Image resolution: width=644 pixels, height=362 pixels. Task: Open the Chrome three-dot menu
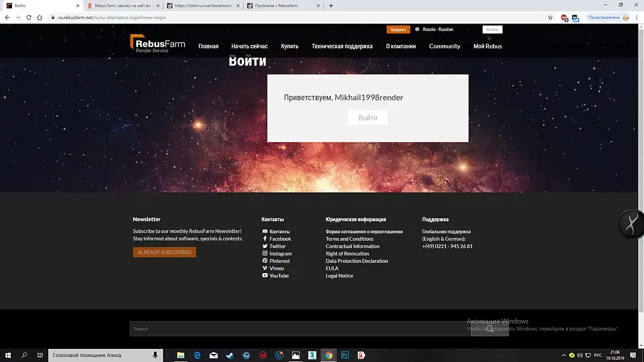[x=637, y=17]
